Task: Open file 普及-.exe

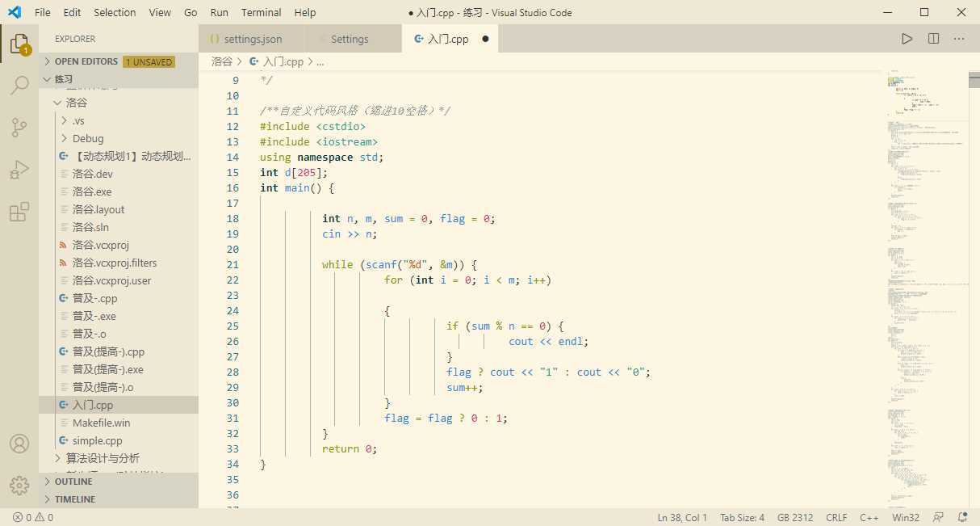Action: [x=119, y=316]
